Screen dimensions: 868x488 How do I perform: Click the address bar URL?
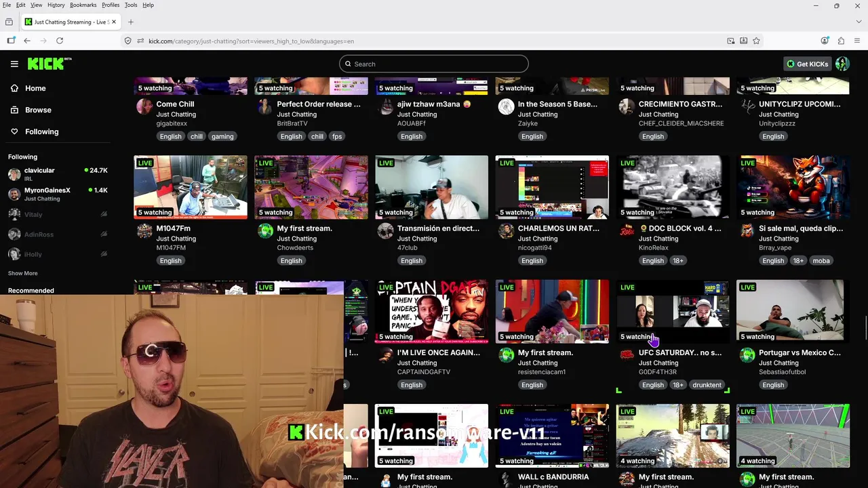[x=251, y=41]
